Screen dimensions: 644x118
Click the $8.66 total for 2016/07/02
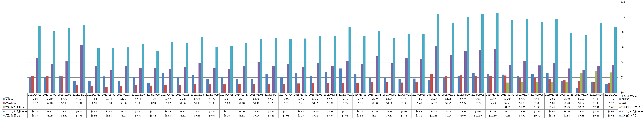click(345, 116)
